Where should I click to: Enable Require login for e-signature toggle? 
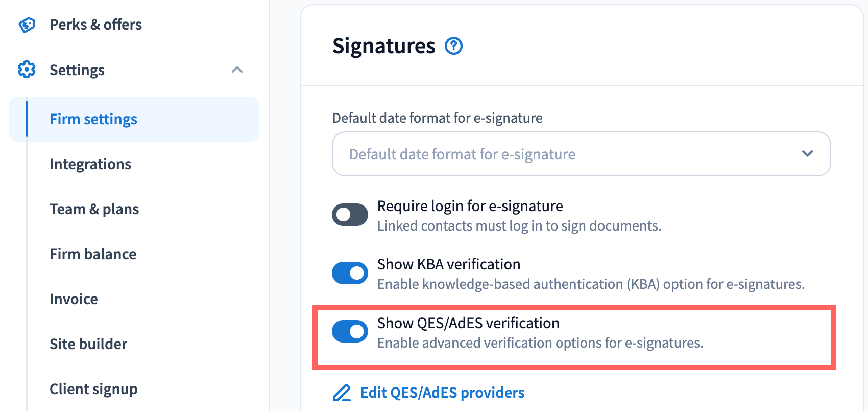tap(350, 215)
